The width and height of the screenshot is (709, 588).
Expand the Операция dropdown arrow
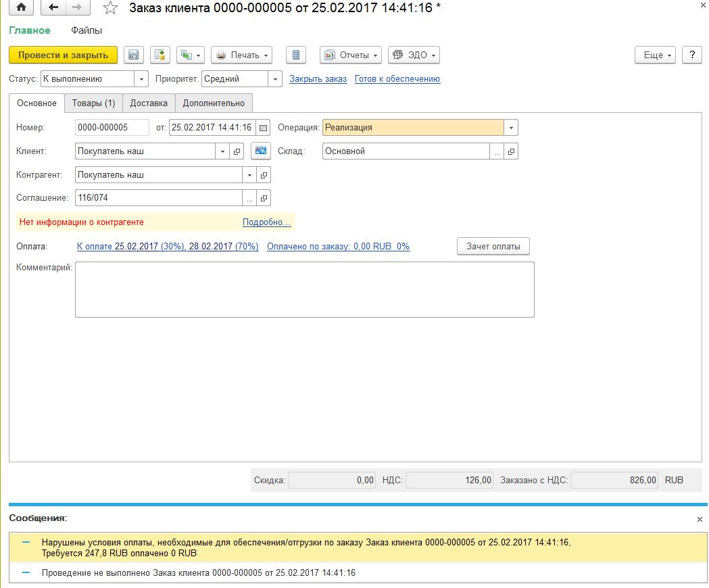[511, 128]
